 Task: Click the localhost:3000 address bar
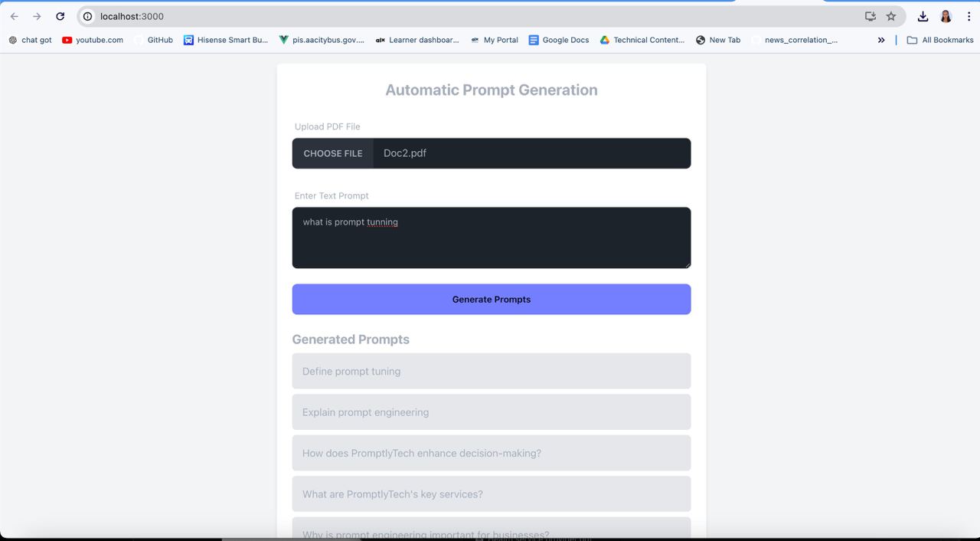pyautogui.click(x=459, y=16)
